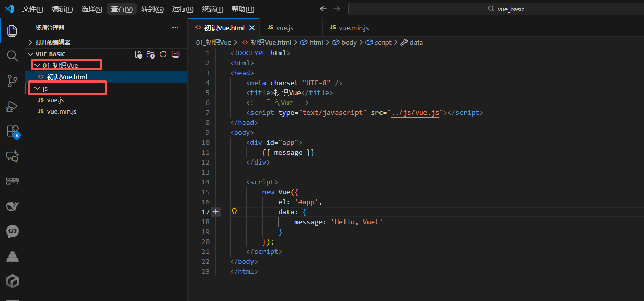
Task: Click the 资源管理器 panel title
Action: [50, 28]
